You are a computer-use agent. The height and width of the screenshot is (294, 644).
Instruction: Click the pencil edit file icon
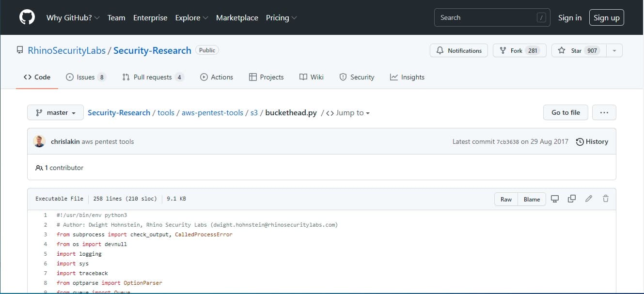click(589, 199)
